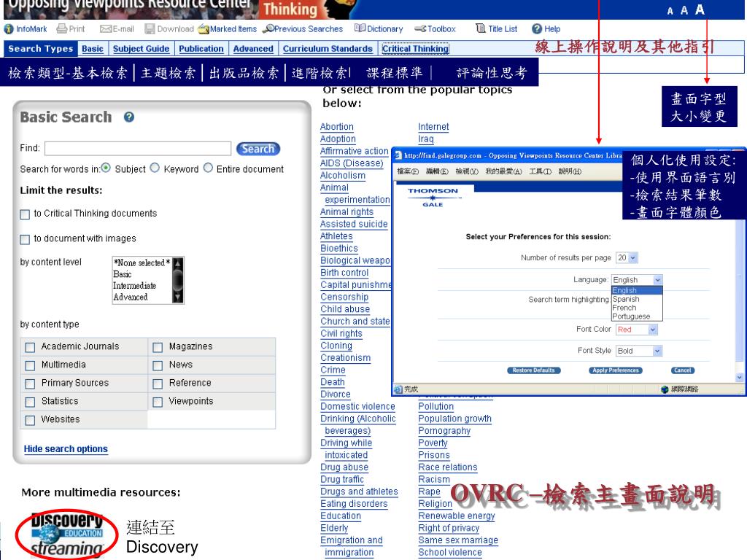The width and height of the screenshot is (747, 560).
Task: Click Discovery Education streaming logo
Action: click(x=67, y=534)
